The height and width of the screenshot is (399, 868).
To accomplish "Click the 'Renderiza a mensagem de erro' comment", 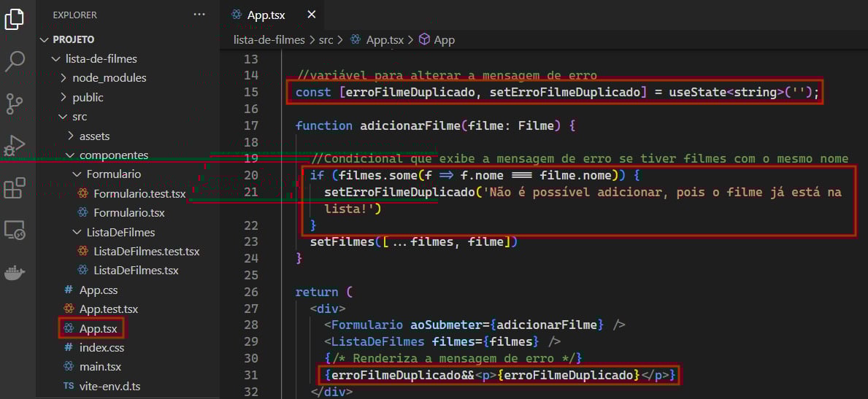I will (x=453, y=358).
